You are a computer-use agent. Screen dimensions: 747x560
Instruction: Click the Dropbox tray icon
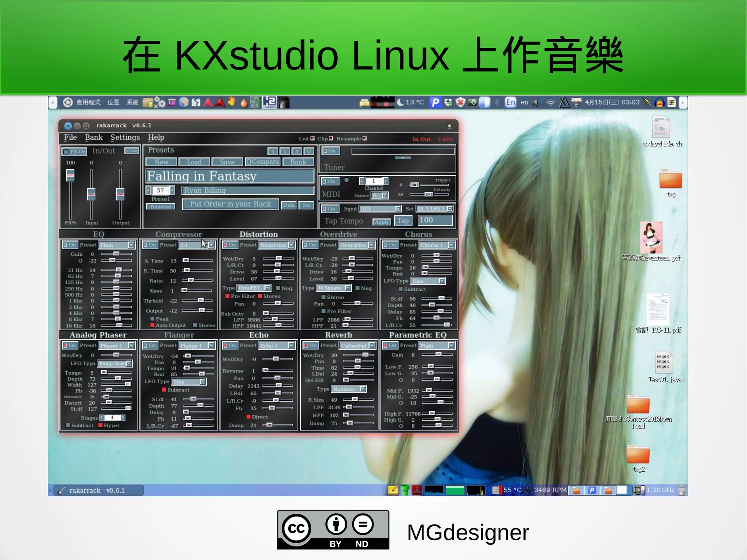coord(448,103)
